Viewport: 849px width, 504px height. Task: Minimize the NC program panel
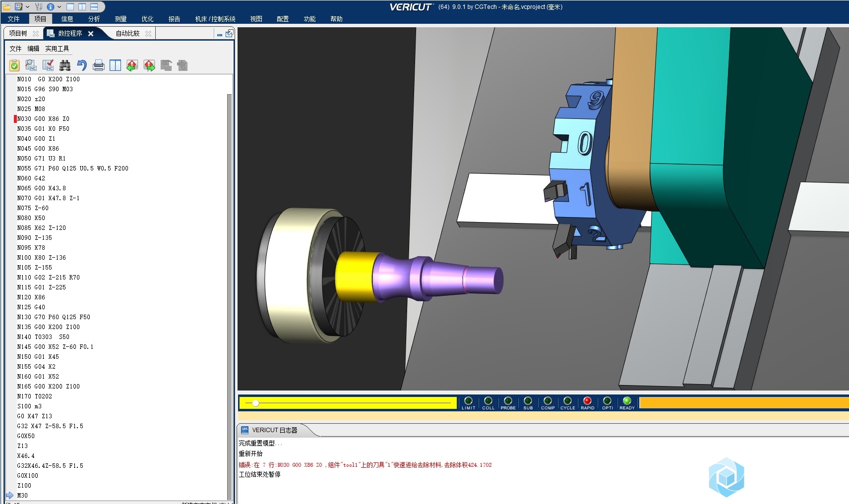pyautogui.click(x=219, y=34)
